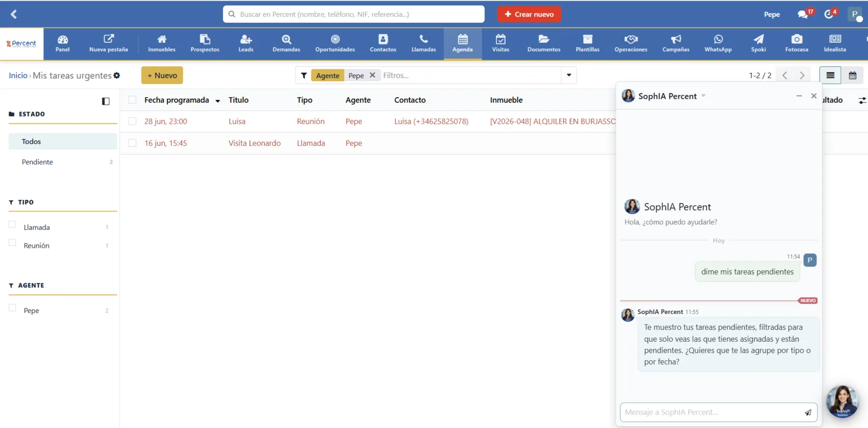868x428 pixels.
Task: Open the Leads module
Action: point(246,43)
